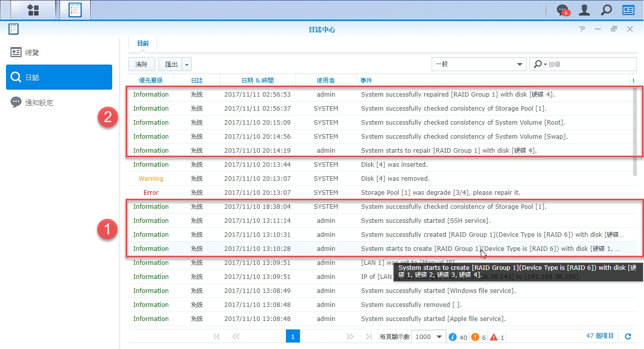Open the widgets panel icon
The height and width of the screenshot is (349, 644).
pyautogui.click(x=628, y=10)
